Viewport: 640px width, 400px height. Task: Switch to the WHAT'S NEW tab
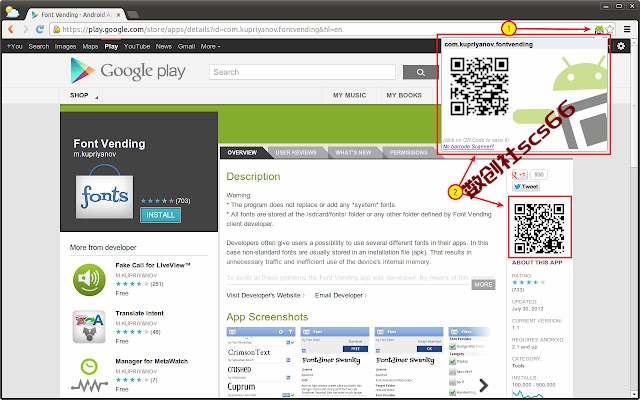[x=353, y=152]
